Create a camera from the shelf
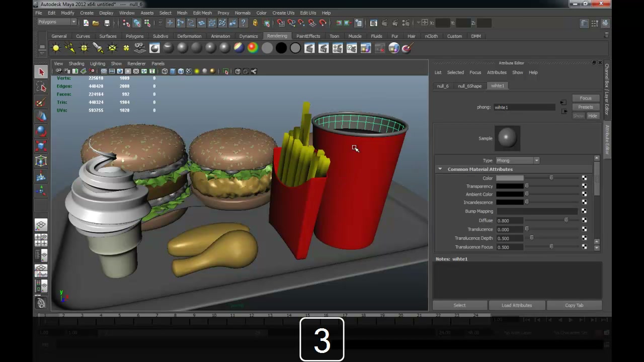This screenshot has height=362, width=644. pyautogui.click(x=140, y=48)
